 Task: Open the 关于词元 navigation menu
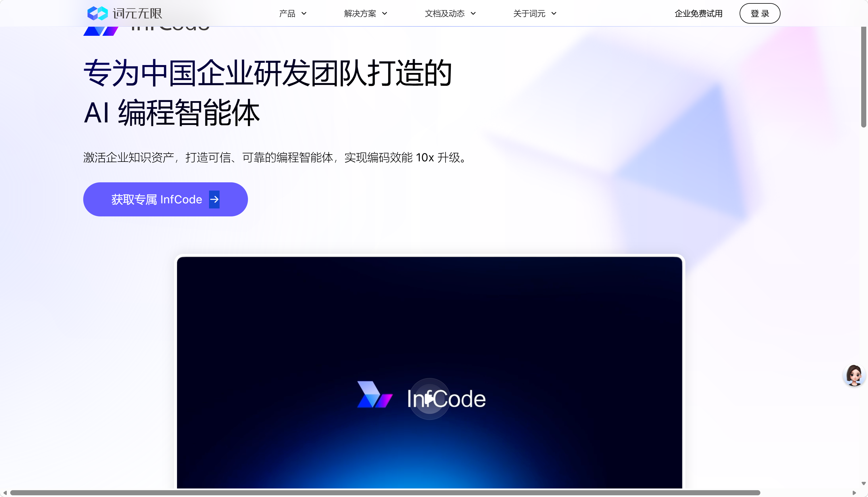click(x=529, y=14)
